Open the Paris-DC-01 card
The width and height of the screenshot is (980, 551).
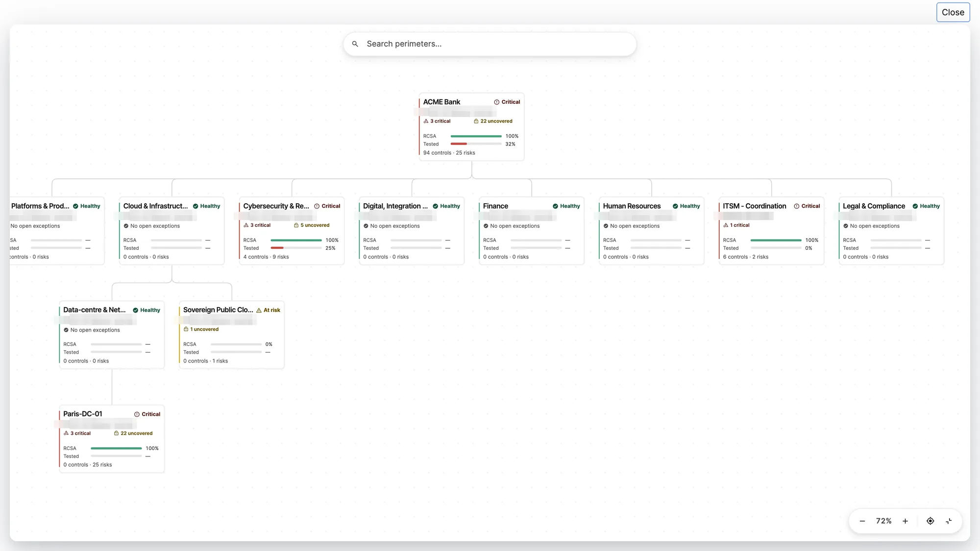[x=112, y=439]
